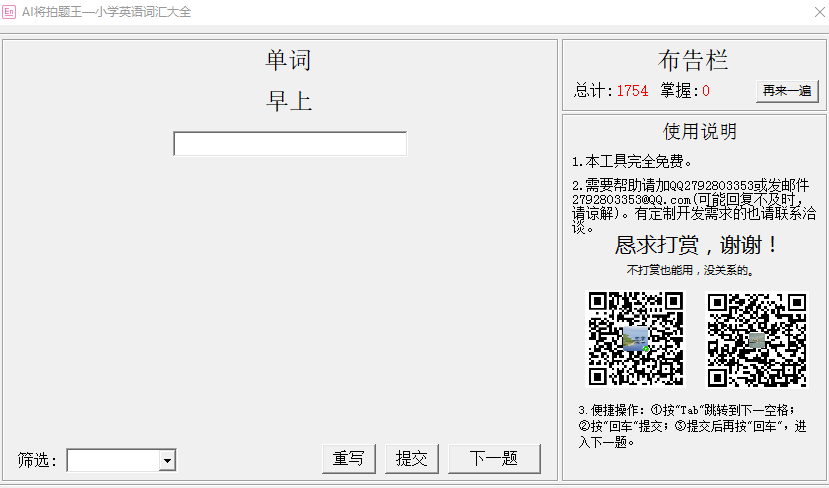Screen dimensions: 829x488
Task: Click the 筛选 filter label
Action: click(37, 460)
